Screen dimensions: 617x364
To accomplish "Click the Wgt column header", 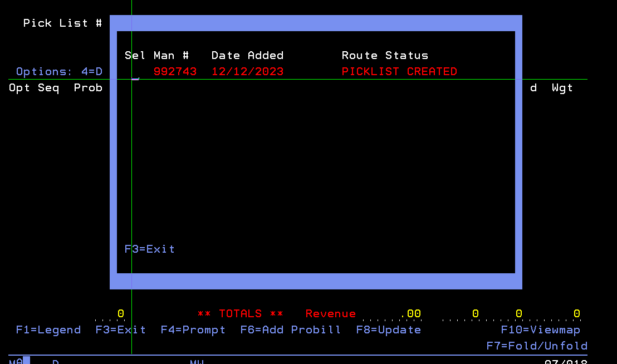I will point(562,88).
